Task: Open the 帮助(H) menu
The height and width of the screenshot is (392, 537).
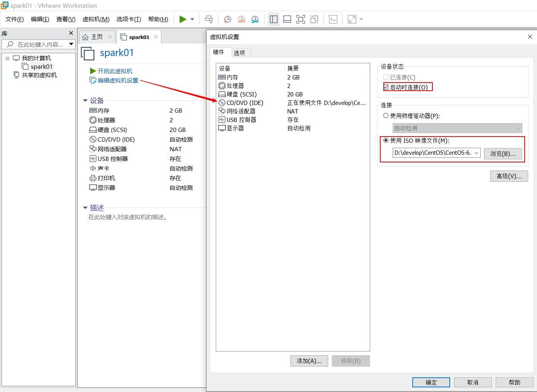Action: pos(158,19)
